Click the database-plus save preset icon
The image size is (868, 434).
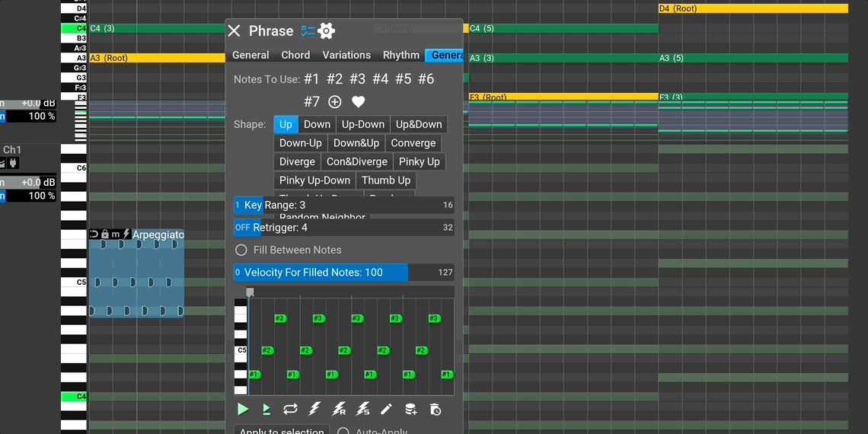410,410
